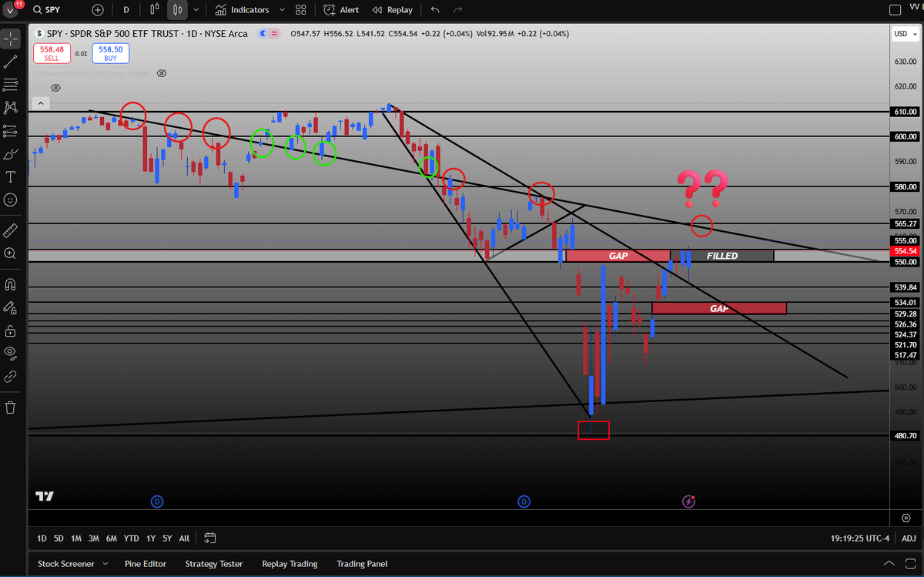Collapse the indicator legend chevron

[x=40, y=102]
